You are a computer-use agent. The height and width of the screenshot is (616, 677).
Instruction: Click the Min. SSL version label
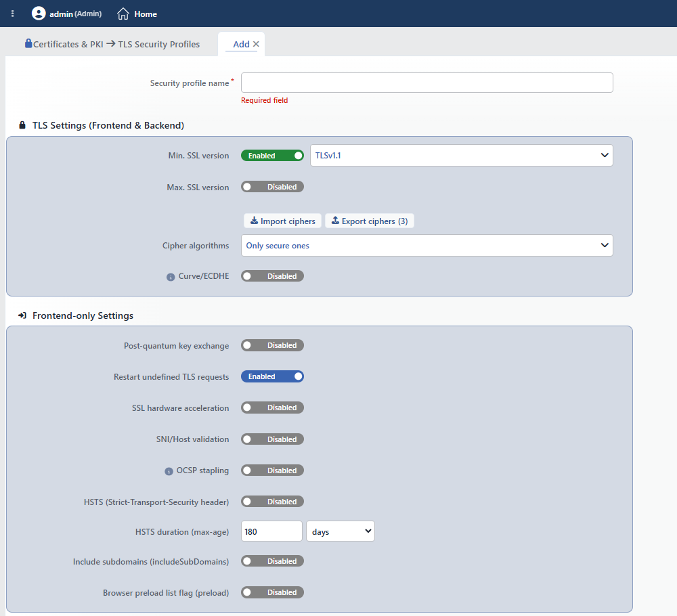click(x=198, y=156)
